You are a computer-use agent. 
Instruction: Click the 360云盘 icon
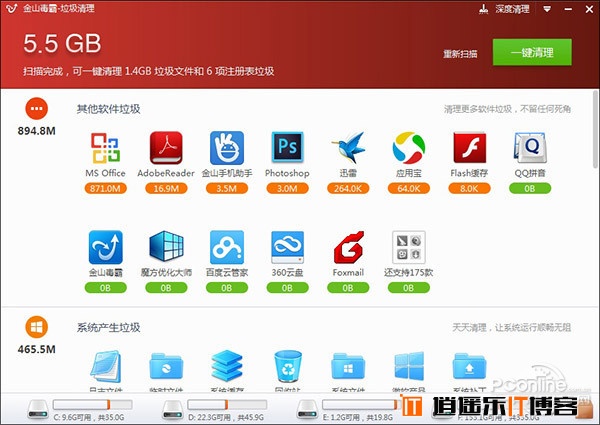(287, 247)
